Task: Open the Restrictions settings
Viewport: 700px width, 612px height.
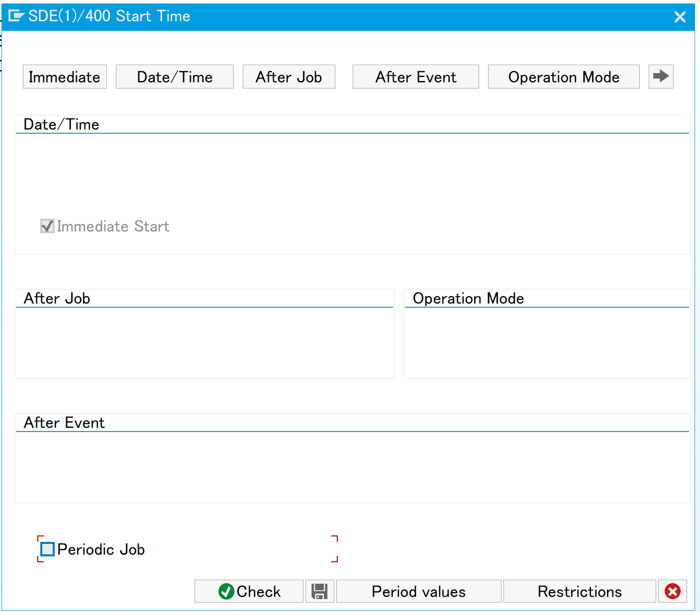Action: coord(579,591)
